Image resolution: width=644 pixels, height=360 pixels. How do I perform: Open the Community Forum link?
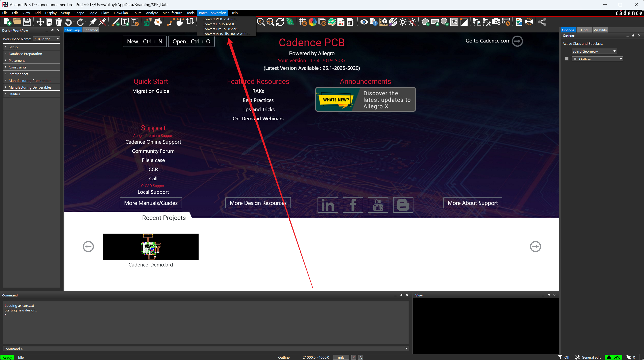click(x=153, y=151)
